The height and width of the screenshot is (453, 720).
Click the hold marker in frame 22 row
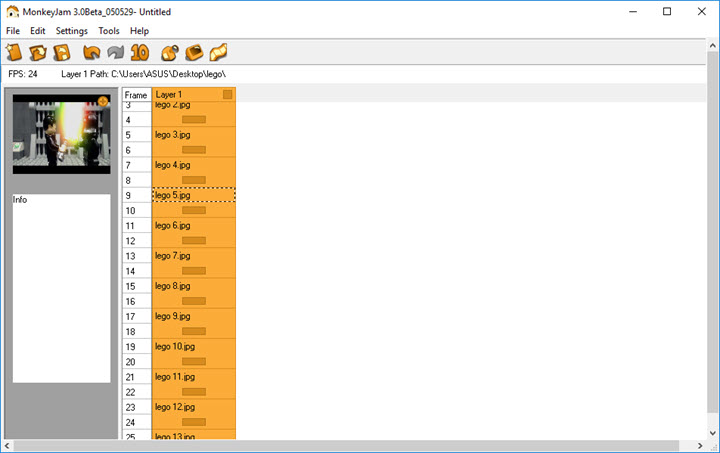[194, 392]
